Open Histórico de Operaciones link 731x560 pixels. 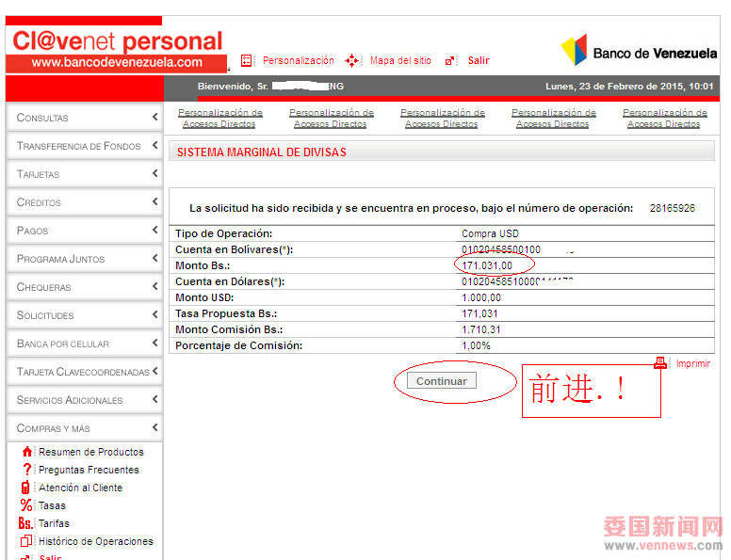coord(96,541)
